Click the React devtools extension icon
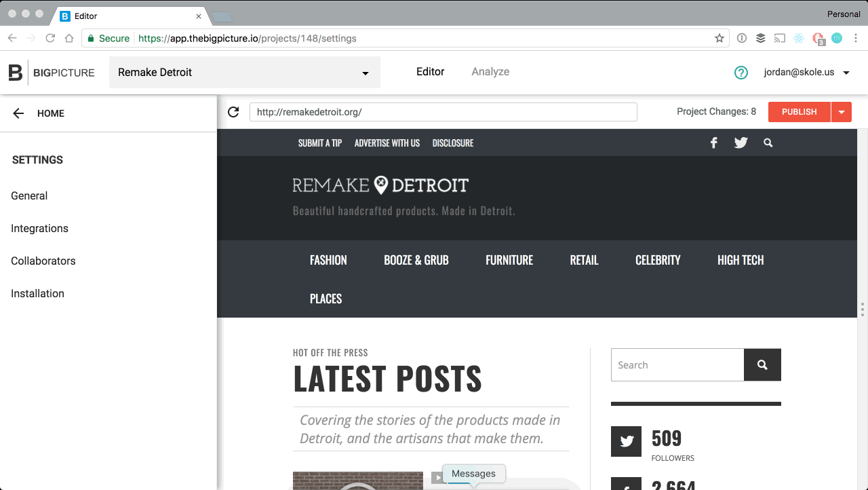Image resolution: width=868 pixels, height=490 pixels. pyautogui.click(x=799, y=39)
